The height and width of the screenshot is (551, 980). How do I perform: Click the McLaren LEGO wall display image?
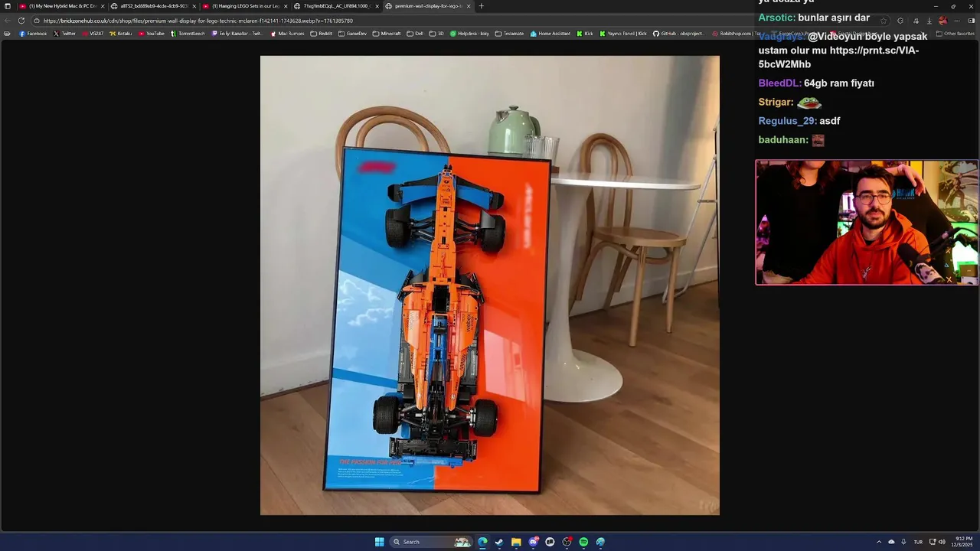pos(490,285)
